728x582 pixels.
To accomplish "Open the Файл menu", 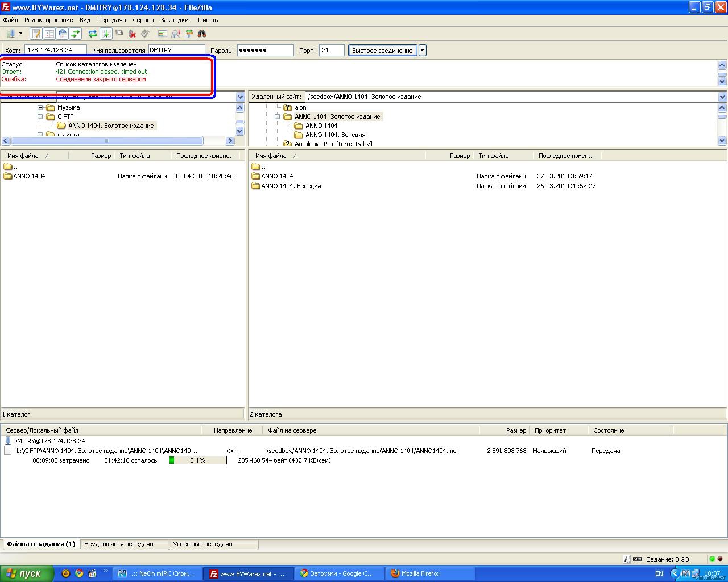I will (10, 20).
